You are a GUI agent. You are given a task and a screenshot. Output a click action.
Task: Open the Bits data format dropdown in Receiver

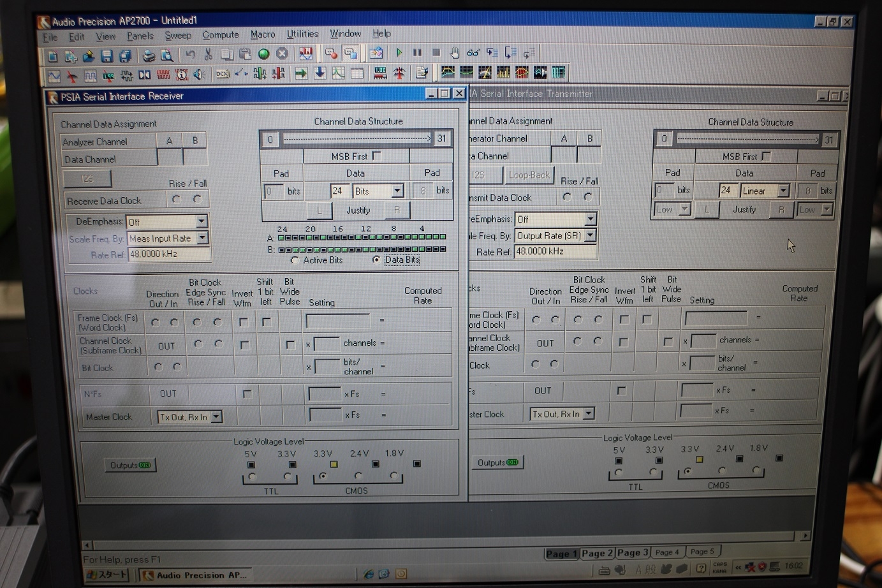[x=397, y=191]
